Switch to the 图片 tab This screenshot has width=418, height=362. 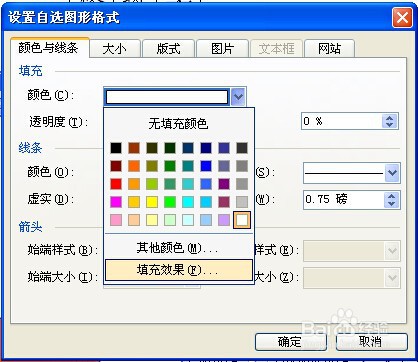click(222, 49)
